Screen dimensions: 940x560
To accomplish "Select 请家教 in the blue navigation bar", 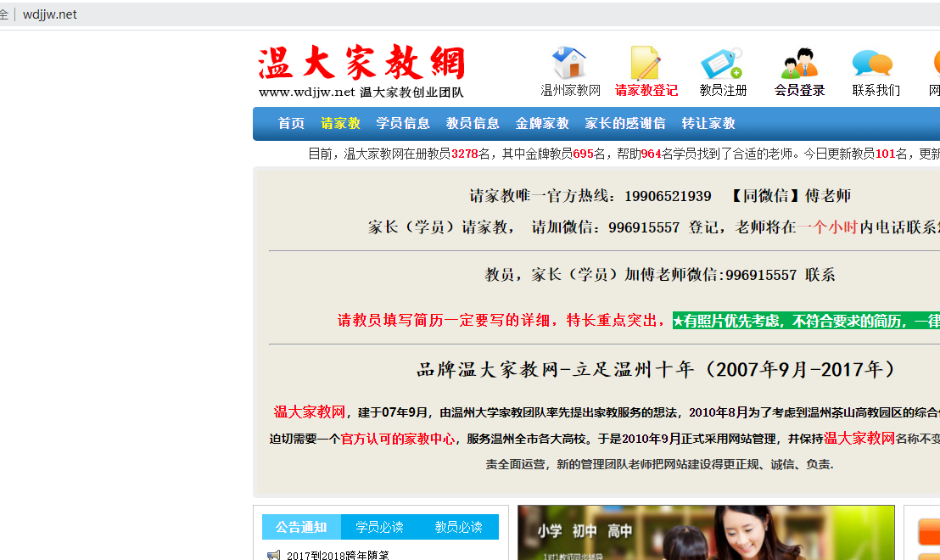I will [x=340, y=124].
